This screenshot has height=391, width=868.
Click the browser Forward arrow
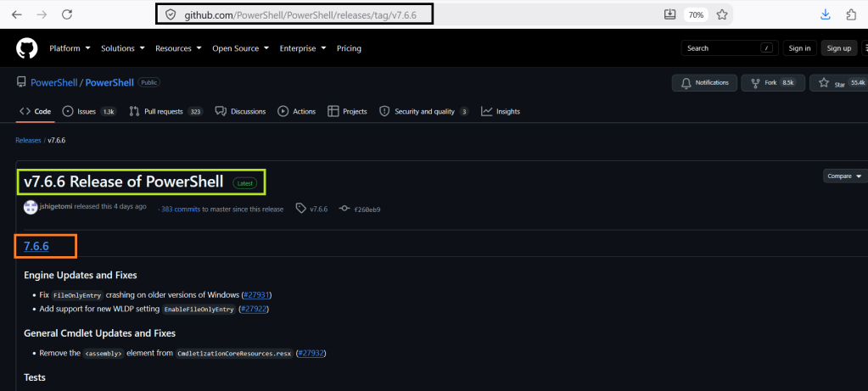[42, 15]
